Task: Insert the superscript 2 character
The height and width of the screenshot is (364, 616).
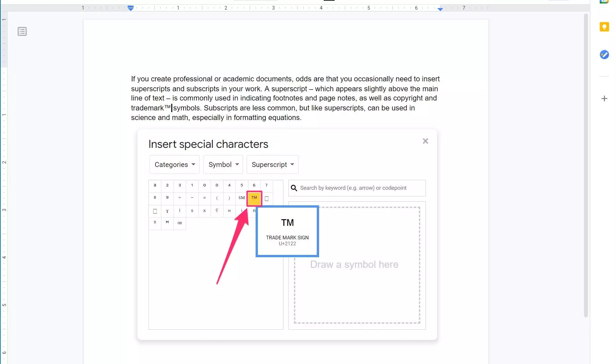Action: click(167, 185)
